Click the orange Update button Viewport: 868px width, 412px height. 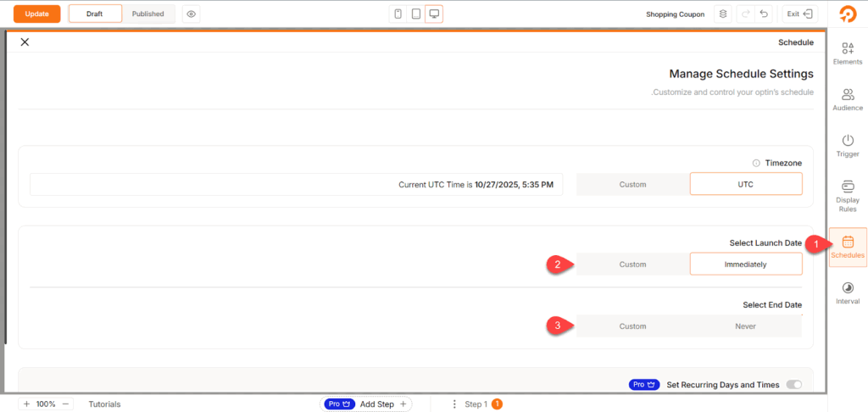pyautogui.click(x=36, y=14)
